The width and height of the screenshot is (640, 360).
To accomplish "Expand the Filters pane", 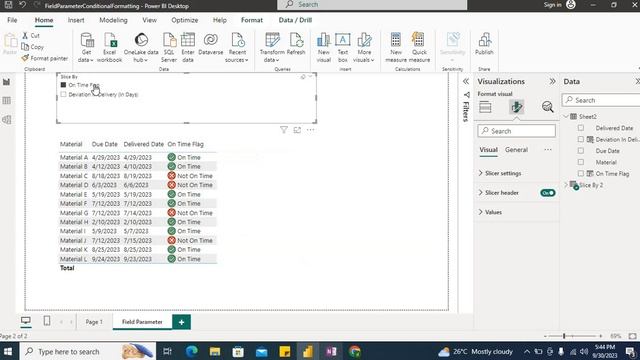I will point(466,81).
